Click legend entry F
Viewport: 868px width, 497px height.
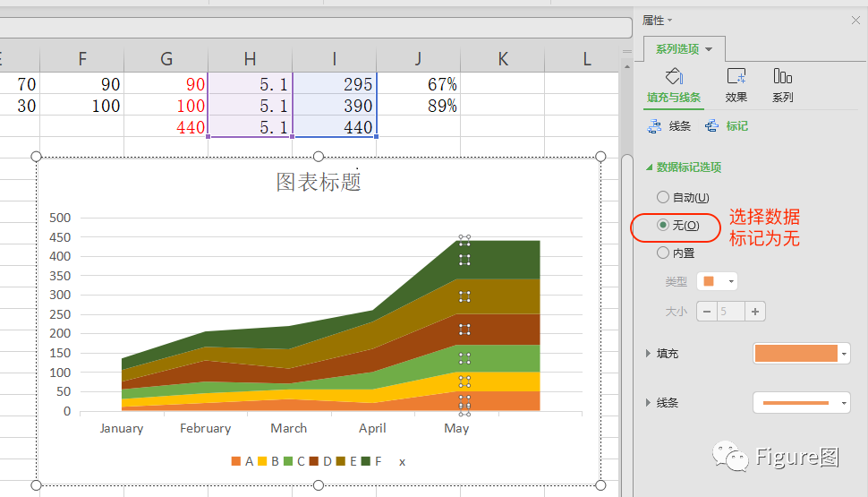372,461
